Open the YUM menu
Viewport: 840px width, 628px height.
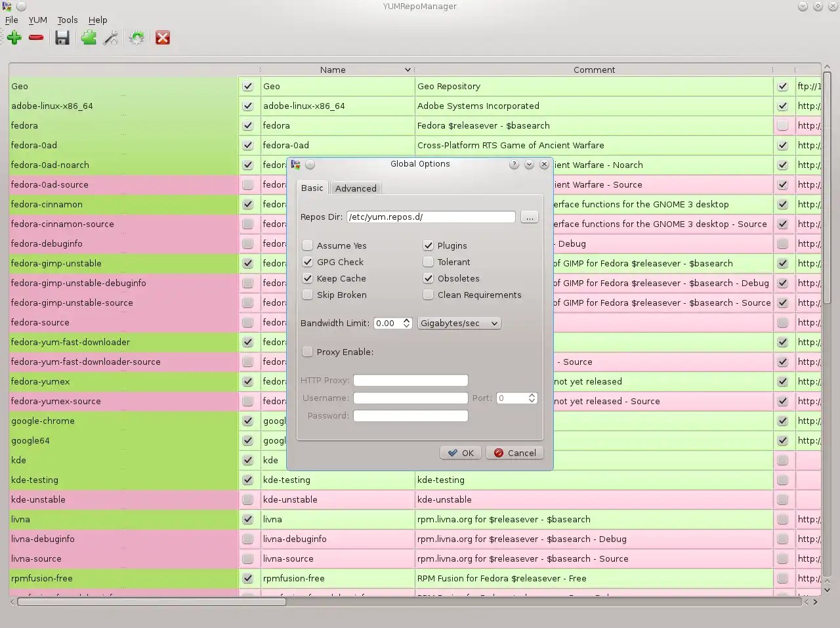(38, 20)
